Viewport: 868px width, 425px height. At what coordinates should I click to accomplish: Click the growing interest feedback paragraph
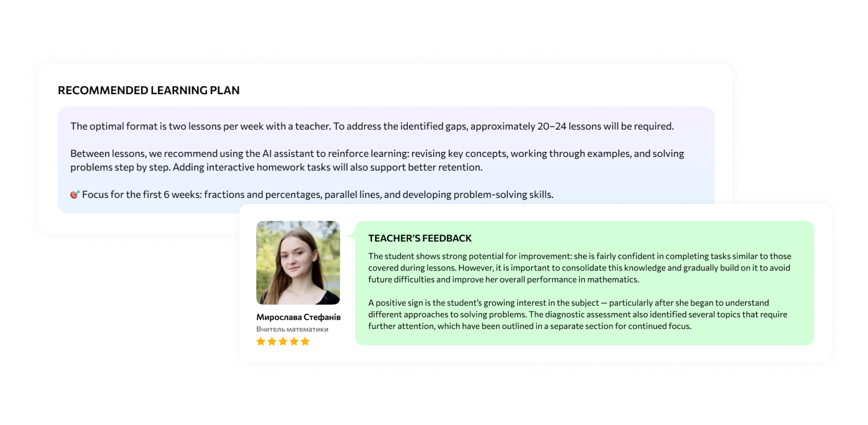[577, 314]
